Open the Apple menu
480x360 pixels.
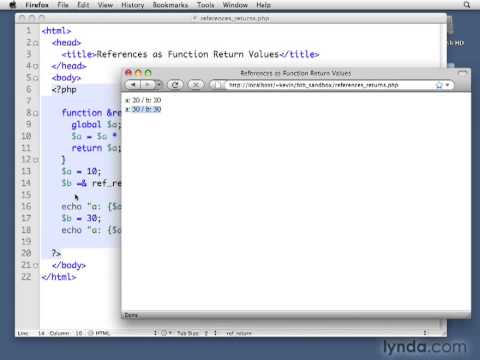[12, 5]
